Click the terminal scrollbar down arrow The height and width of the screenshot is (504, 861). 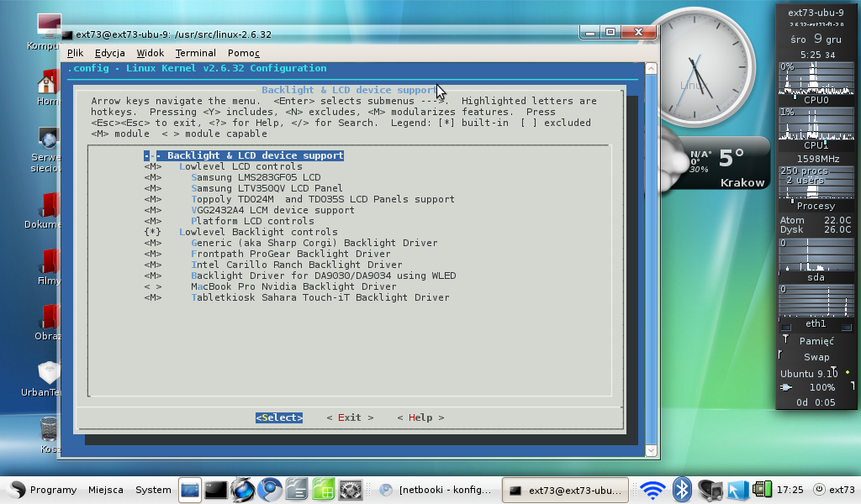click(651, 451)
